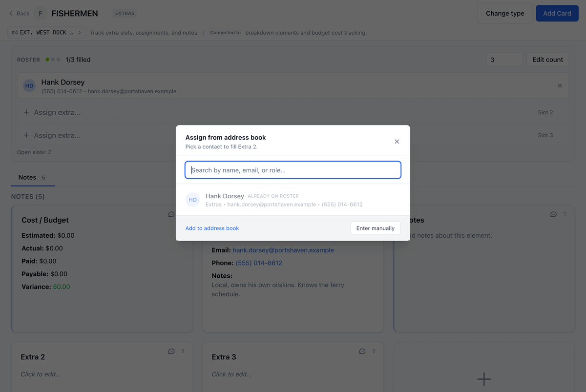586x392 pixels.
Task: Click drag handle icon on Extra 3 card
Action: coord(374,351)
